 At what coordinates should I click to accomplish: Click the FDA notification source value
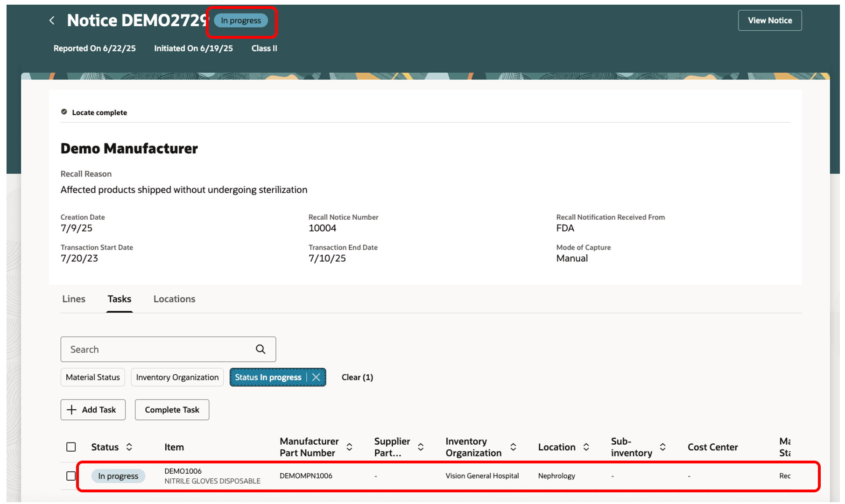(x=565, y=228)
